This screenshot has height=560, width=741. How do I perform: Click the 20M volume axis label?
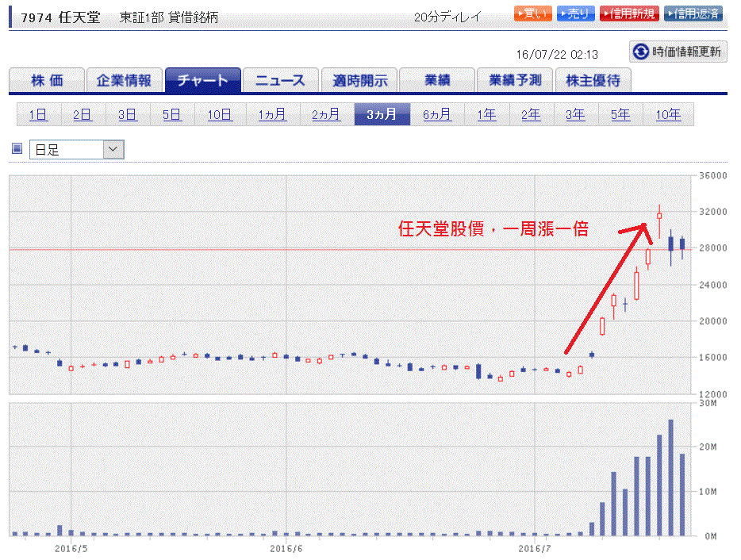[708, 447]
